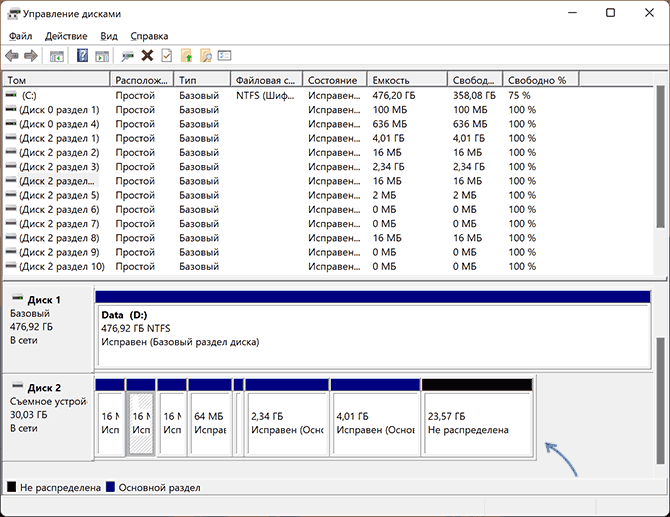Sort by the Свободно % column header

541,80
